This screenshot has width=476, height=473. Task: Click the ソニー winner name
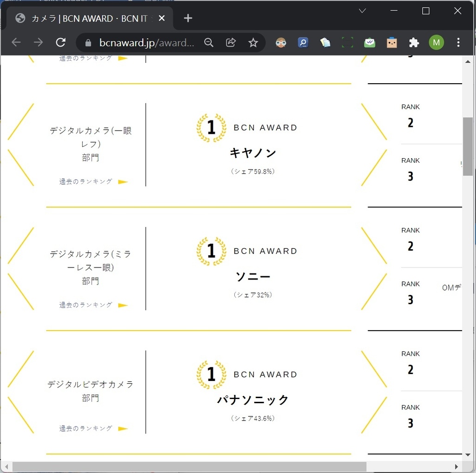(x=253, y=276)
